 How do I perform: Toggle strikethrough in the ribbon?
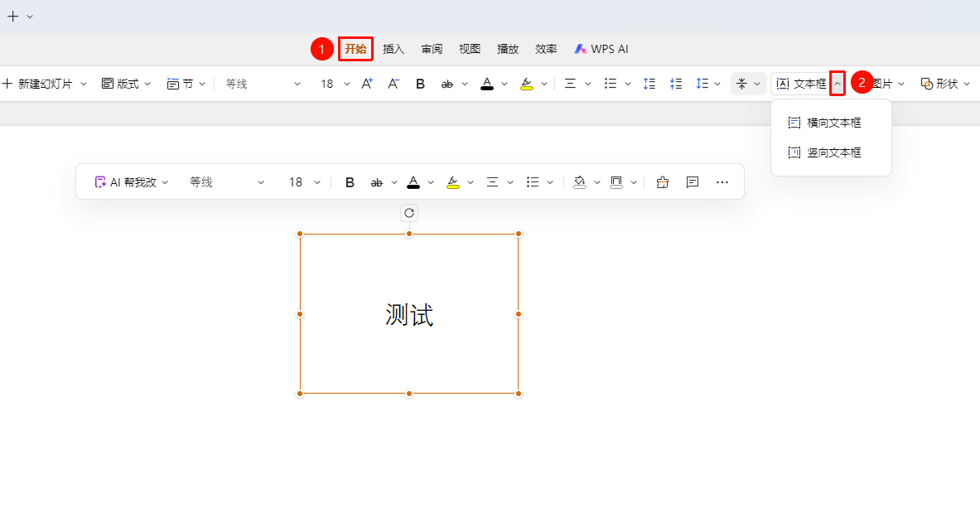click(x=447, y=84)
